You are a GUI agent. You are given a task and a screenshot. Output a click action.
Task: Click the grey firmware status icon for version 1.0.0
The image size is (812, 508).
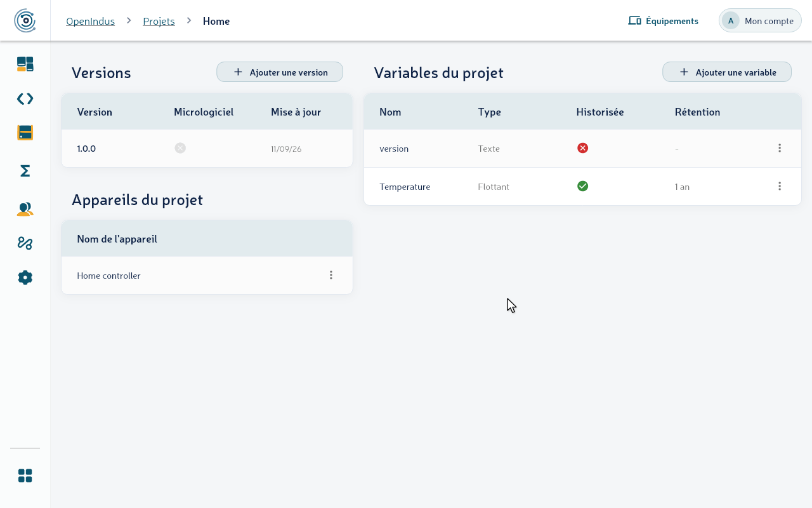[180, 148]
